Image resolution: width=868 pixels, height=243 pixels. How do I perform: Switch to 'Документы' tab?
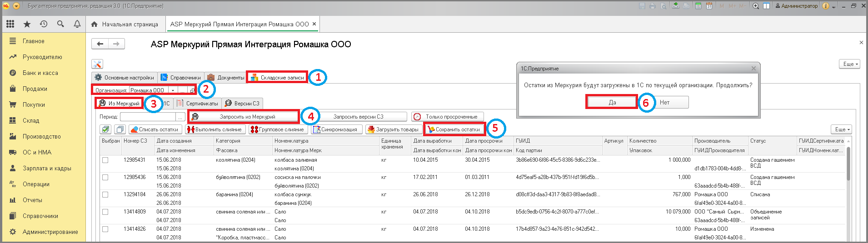[x=226, y=78]
